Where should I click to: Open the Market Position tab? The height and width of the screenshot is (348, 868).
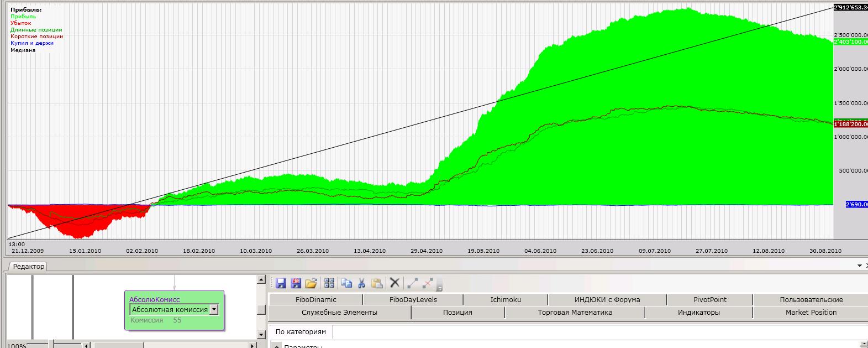tap(811, 313)
